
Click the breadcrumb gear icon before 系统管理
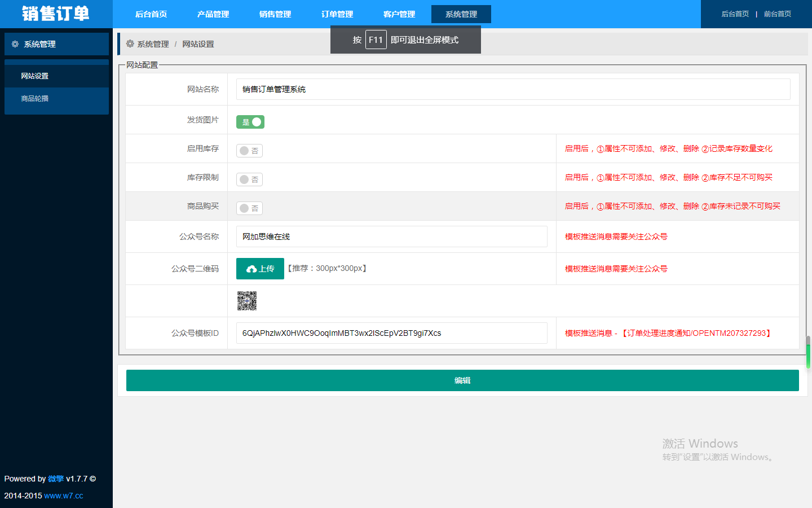130,44
